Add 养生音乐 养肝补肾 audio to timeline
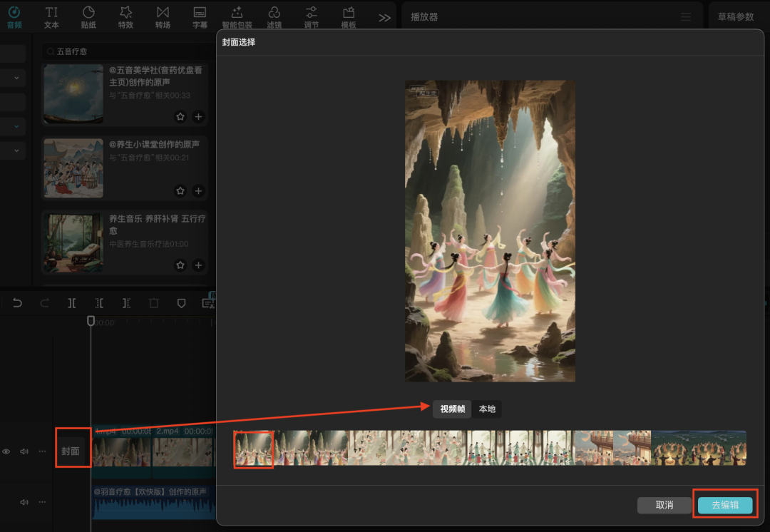This screenshot has height=532, width=770. coord(198,265)
